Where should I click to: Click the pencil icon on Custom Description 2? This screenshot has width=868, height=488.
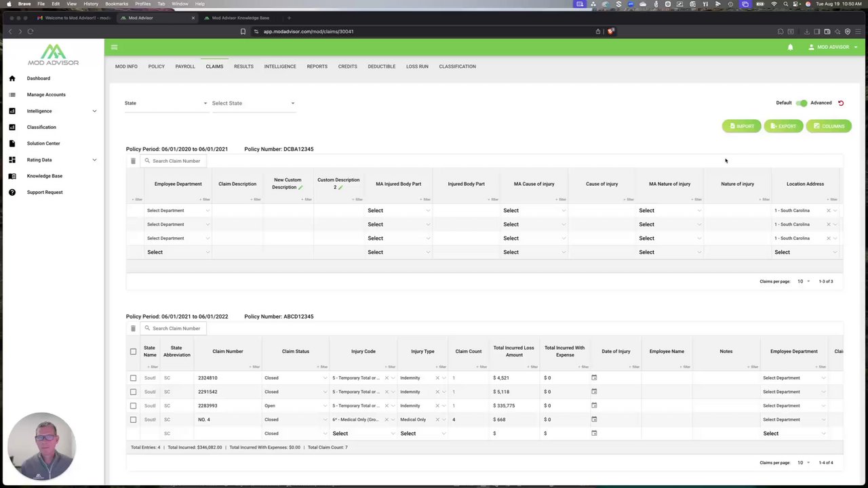[x=340, y=188]
